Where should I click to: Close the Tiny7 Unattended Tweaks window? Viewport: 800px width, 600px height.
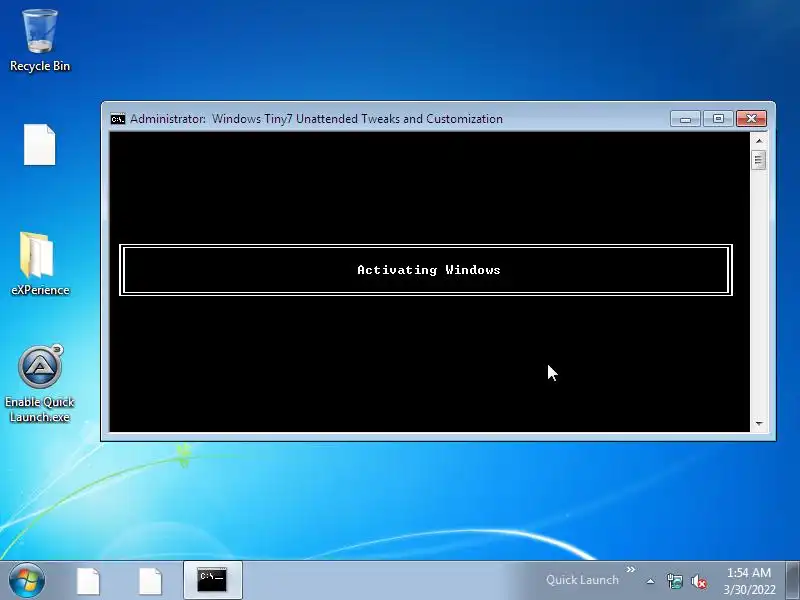click(751, 119)
